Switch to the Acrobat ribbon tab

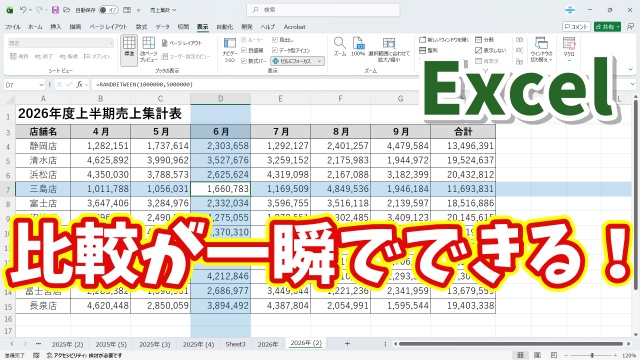[294, 27]
